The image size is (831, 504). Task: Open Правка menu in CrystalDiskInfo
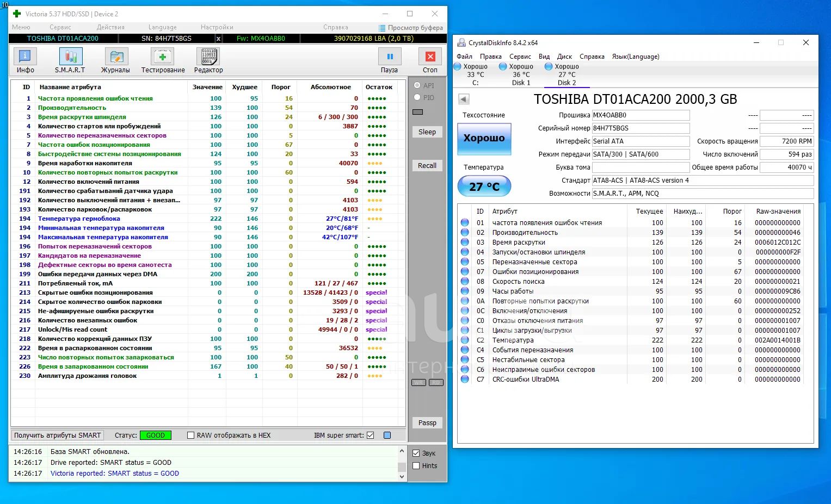click(491, 57)
